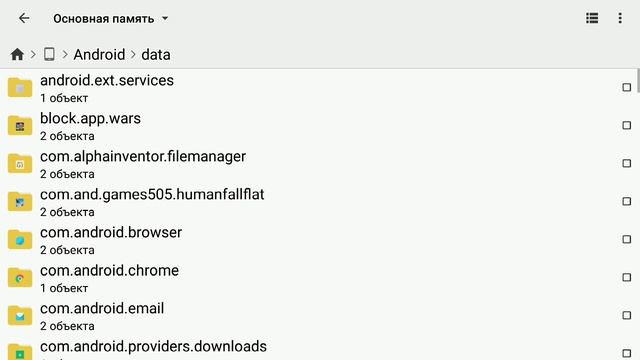
Task: Go back using the left arrow icon
Action: 24,18
